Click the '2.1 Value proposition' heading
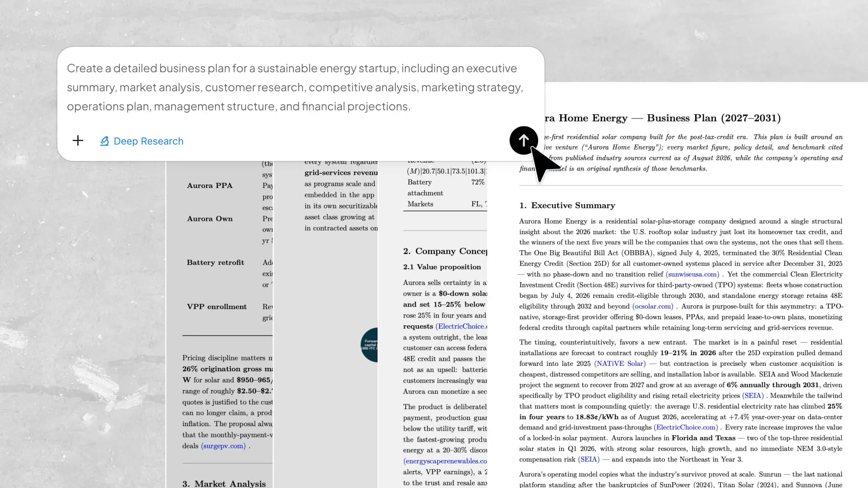The height and width of the screenshot is (488, 868). [442, 267]
